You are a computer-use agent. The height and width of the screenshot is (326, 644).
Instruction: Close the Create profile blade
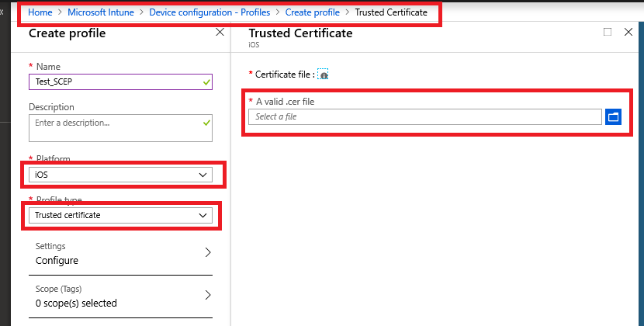coord(220,32)
